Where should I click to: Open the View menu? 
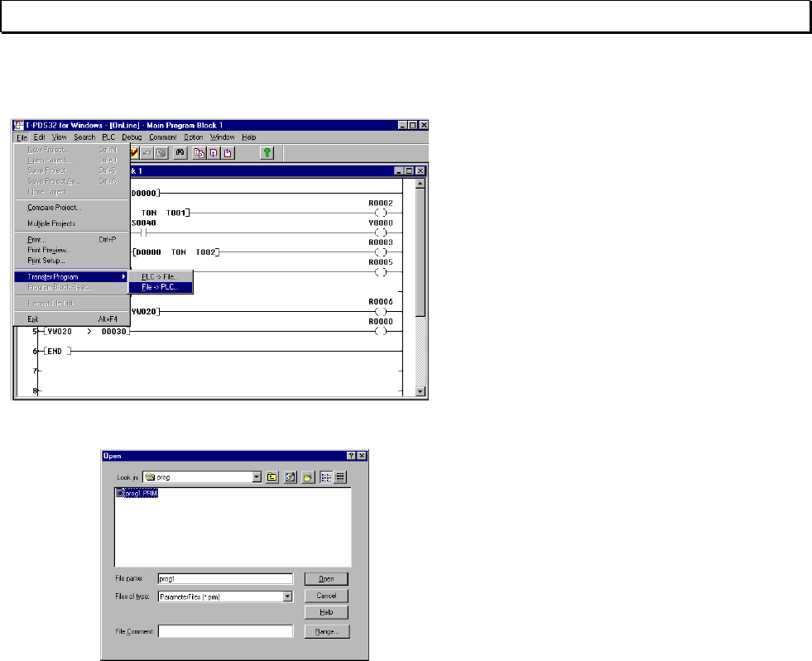point(59,137)
